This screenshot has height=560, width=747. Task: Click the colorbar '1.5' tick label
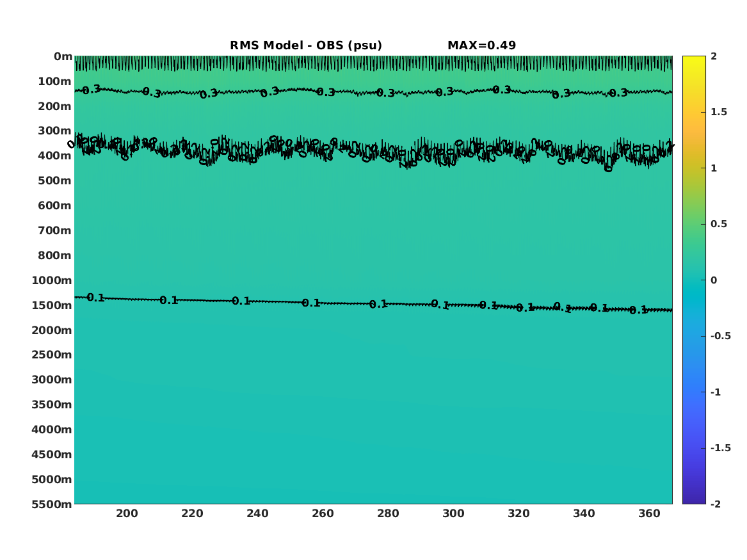coord(718,113)
